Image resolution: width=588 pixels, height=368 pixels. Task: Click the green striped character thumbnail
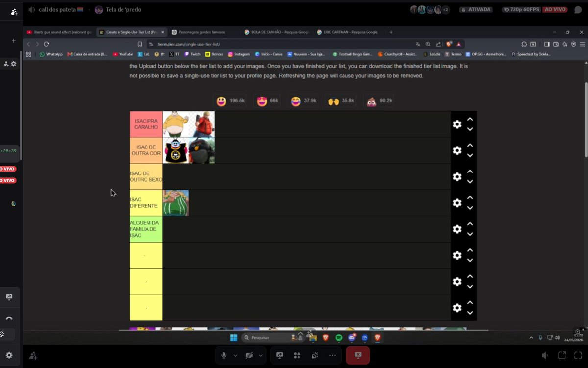point(175,203)
